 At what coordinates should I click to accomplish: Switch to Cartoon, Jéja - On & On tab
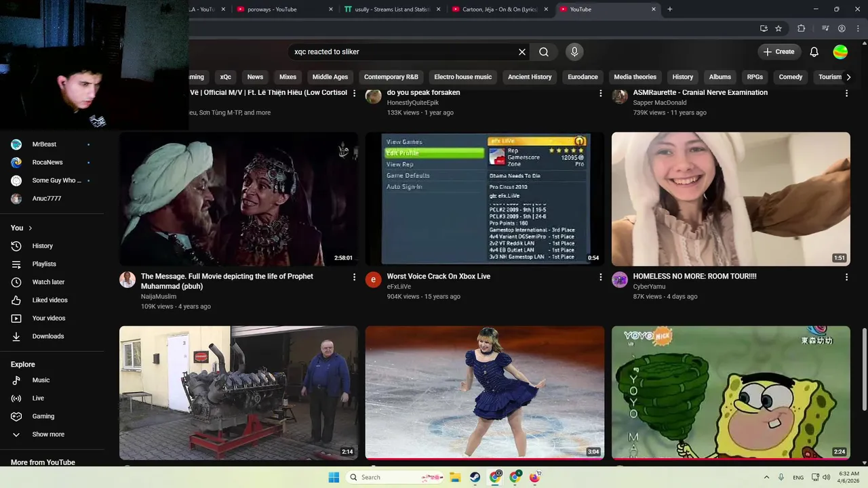coord(500,9)
